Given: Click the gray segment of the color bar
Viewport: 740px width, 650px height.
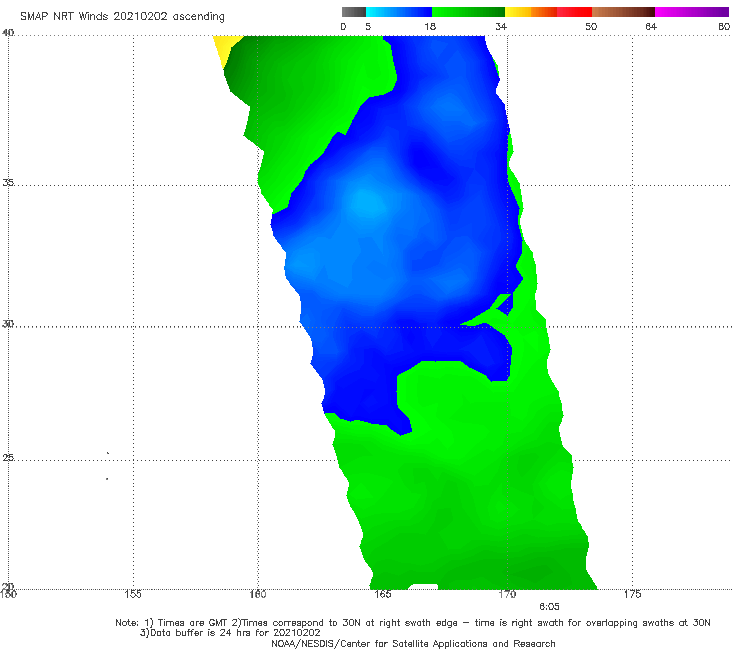Looking at the screenshot, I should (x=354, y=12).
